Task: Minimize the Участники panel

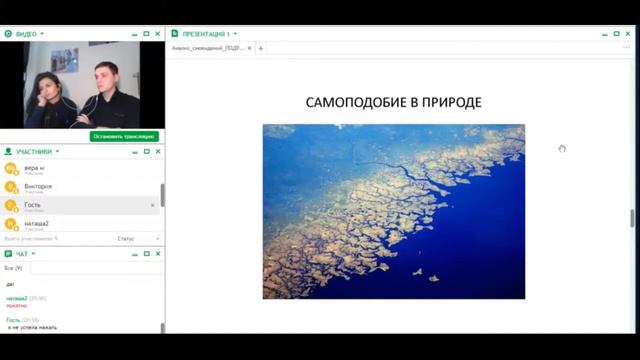Action: click(x=135, y=152)
